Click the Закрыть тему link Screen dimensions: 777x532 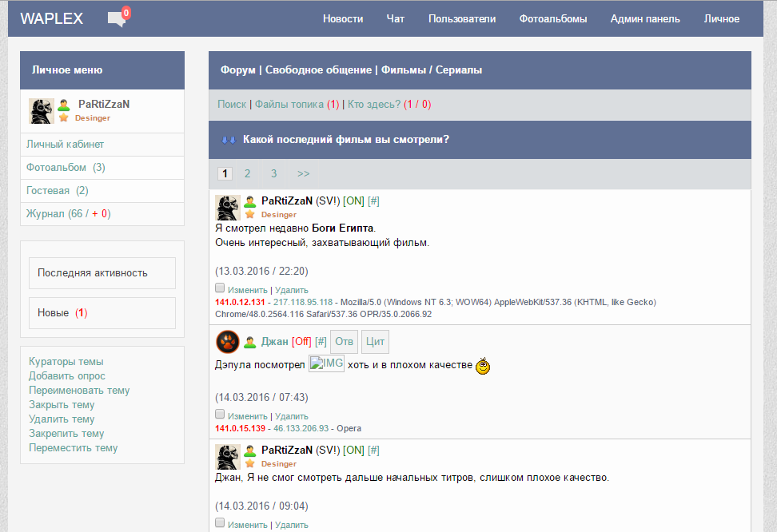pos(62,405)
